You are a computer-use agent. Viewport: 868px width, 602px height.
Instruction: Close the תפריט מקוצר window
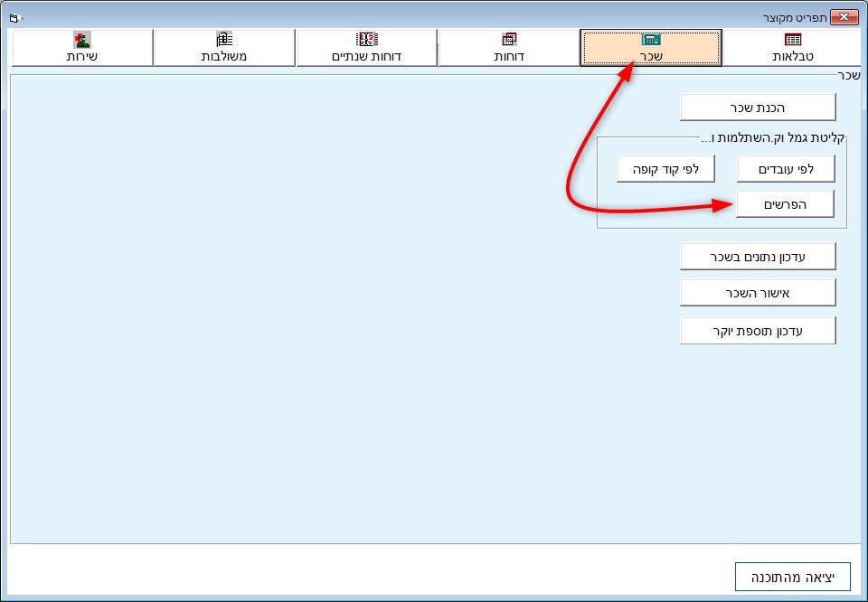pos(844,17)
